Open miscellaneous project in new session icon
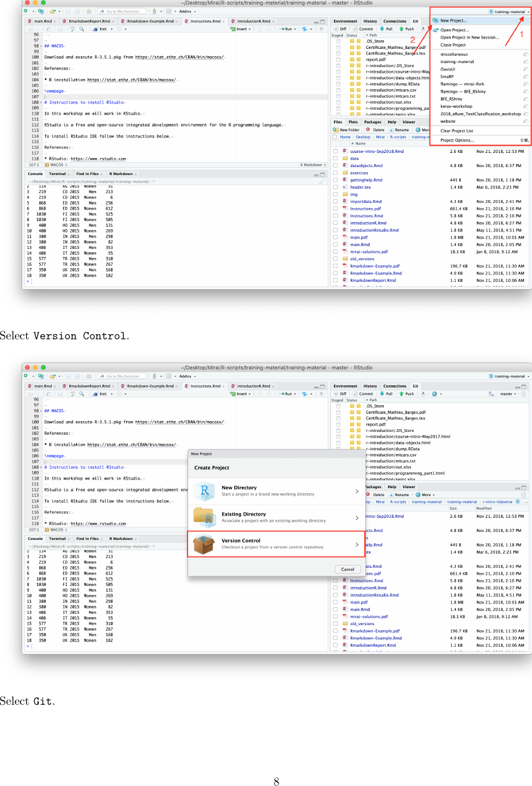 coord(525,55)
